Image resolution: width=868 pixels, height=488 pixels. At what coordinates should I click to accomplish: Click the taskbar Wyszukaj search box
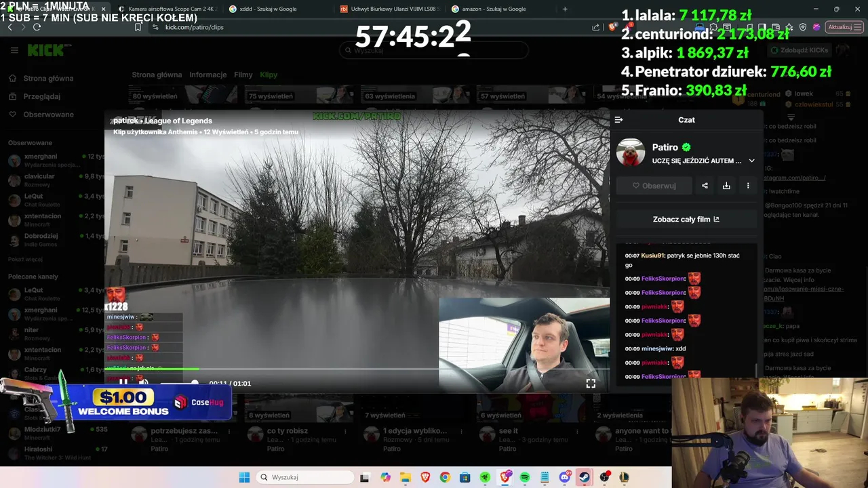(x=304, y=477)
